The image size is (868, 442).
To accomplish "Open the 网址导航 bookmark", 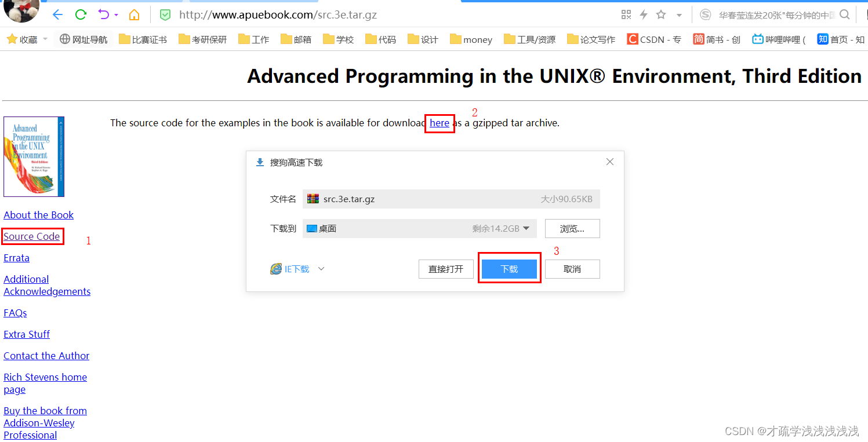I will (x=83, y=39).
